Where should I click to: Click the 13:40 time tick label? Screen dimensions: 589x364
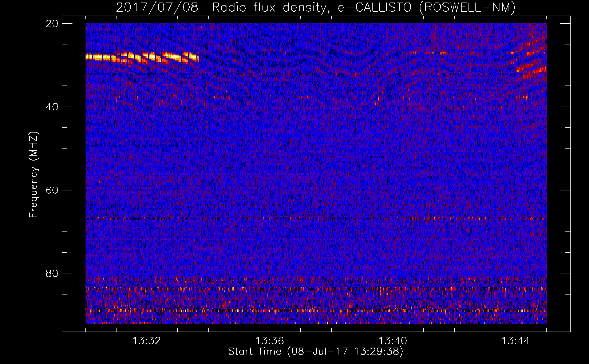click(393, 341)
